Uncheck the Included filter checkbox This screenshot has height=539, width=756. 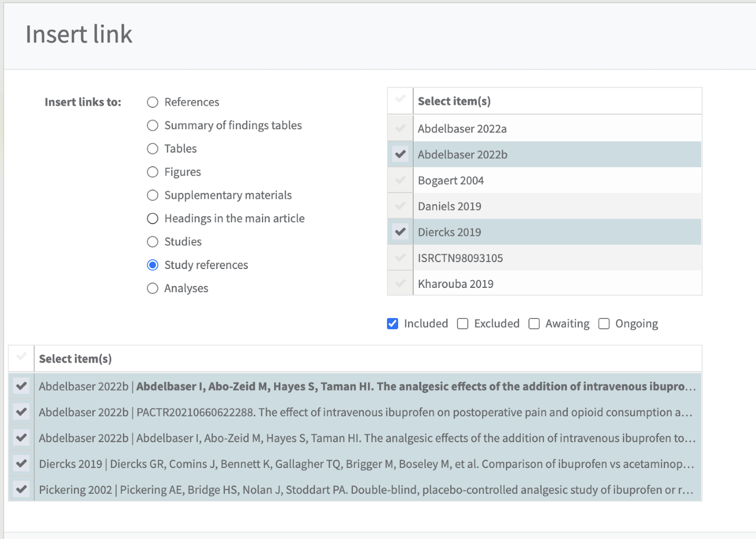tap(393, 324)
